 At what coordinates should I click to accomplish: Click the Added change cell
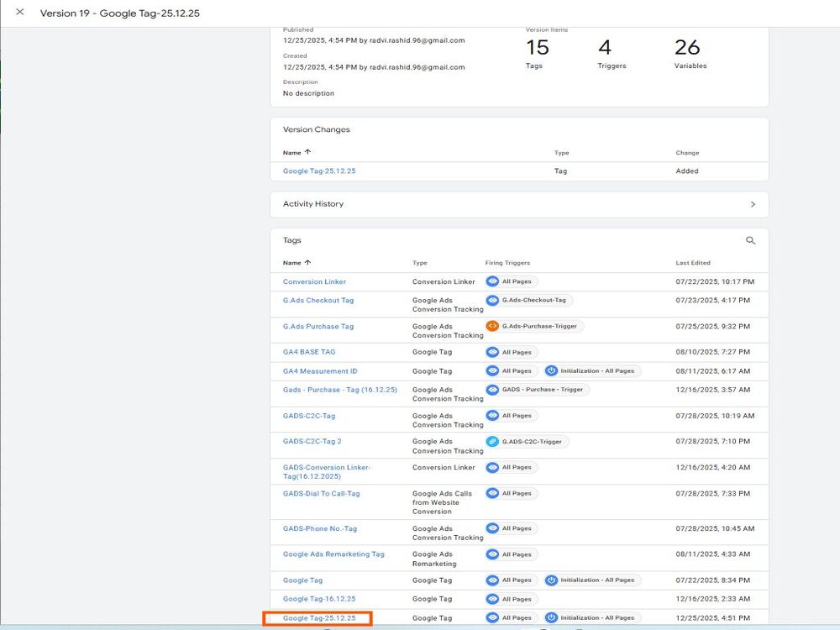[x=687, y=171]
